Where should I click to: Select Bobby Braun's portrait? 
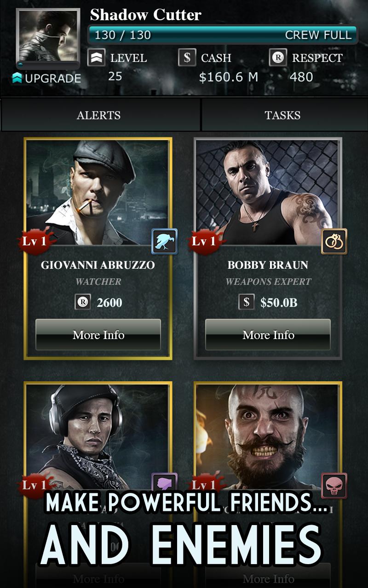(268, 193)
